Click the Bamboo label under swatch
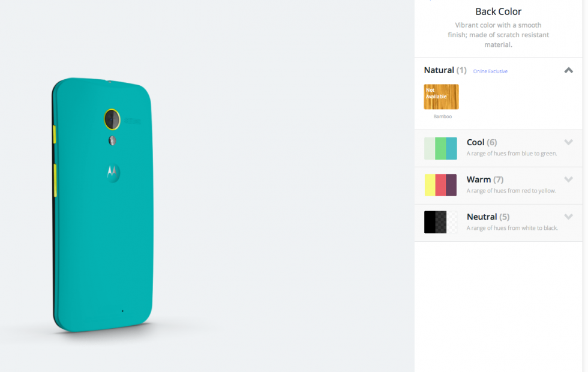Viewport: 588px width, 372px height. pyautogui.click(x=443, y=116)
